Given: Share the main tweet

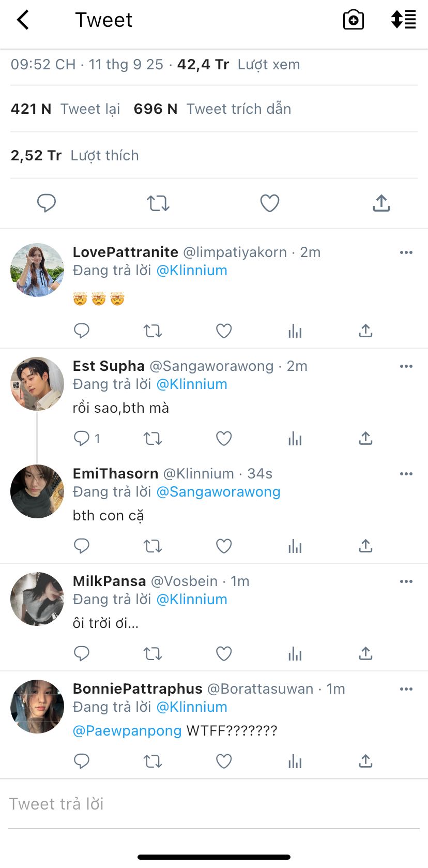Looking at the screenshot, I should 381,203.
